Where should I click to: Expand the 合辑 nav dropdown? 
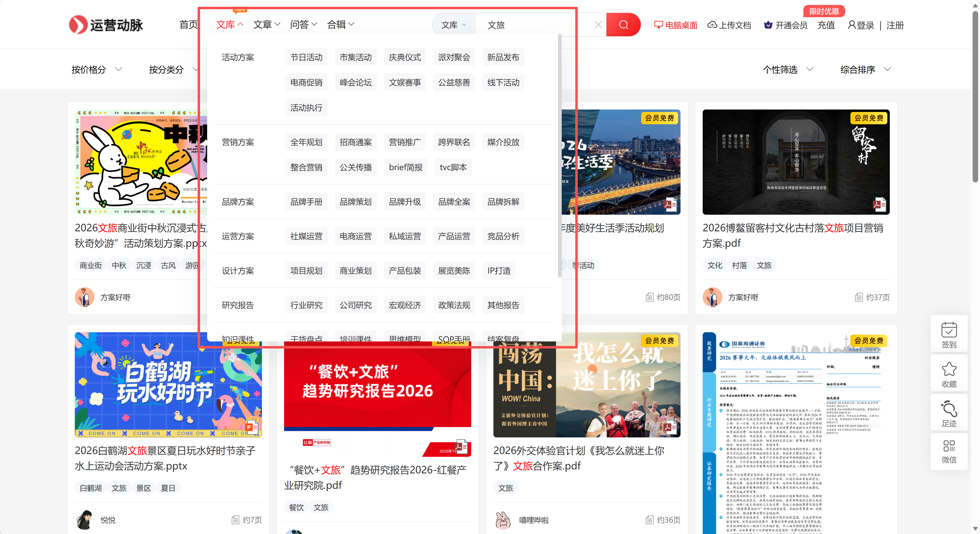[x=340, y=25]
